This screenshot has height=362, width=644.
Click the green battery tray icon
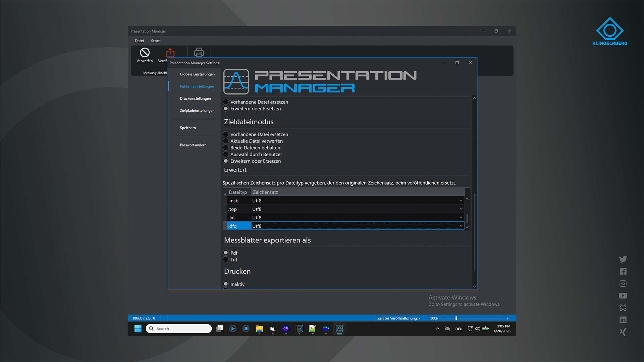[x=485, y=328]
